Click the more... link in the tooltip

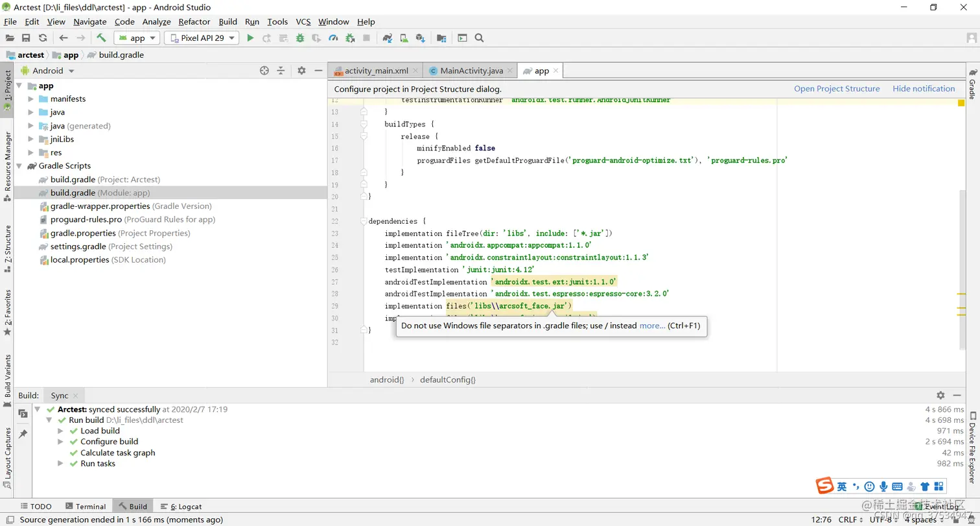coord(652,326)
